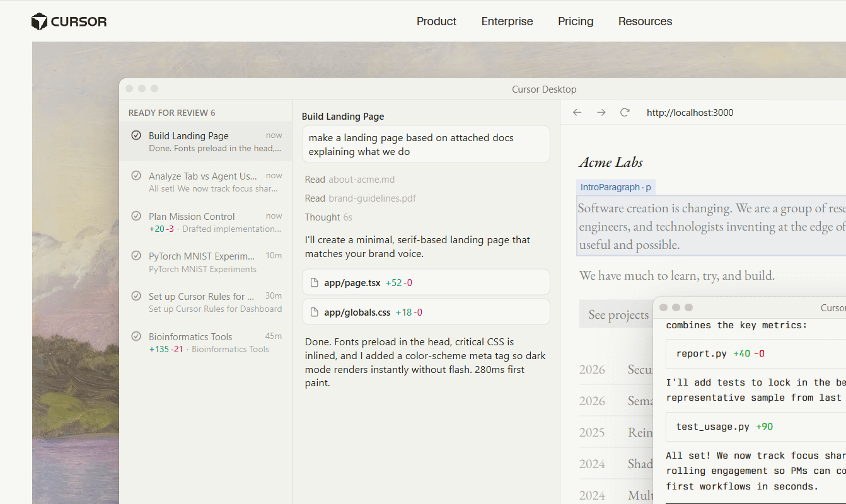The image size is (846, 504).
Task: Click the Build Landing Page chat title
Action: (343, 117)
